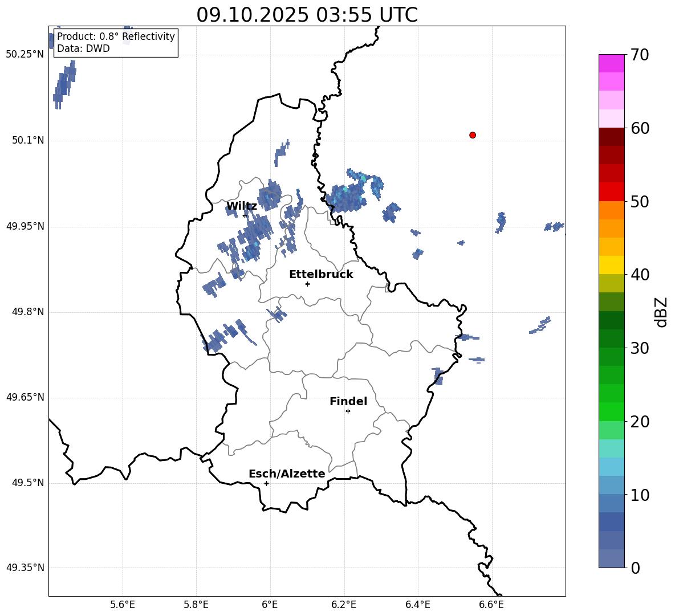
Task: Click the turquoise colorbar segment below 20
Action: point(611,448)
